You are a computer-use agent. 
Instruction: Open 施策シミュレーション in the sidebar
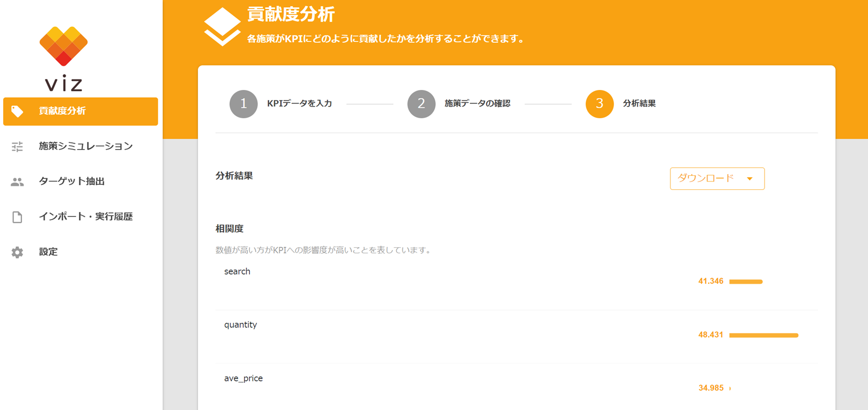80,146
